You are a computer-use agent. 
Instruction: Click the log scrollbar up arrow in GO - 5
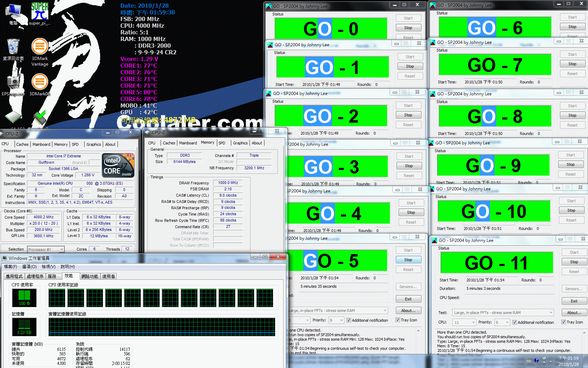pos(418,330)
